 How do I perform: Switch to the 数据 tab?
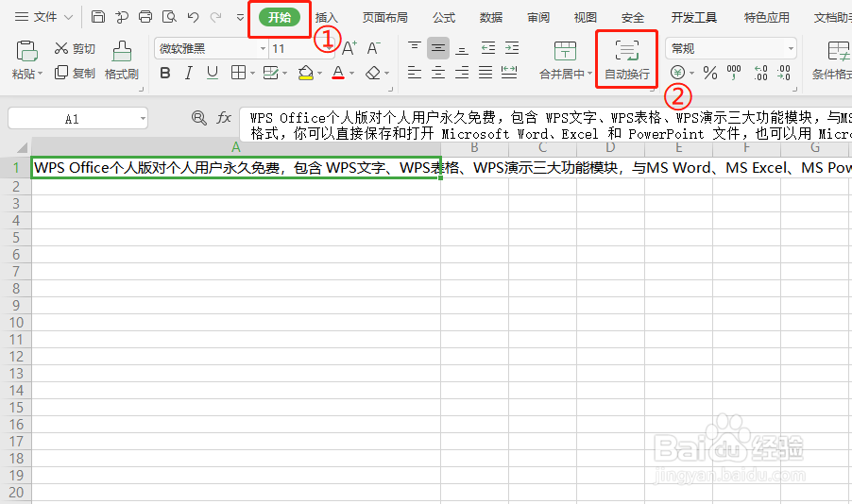[x=491, y=17]
